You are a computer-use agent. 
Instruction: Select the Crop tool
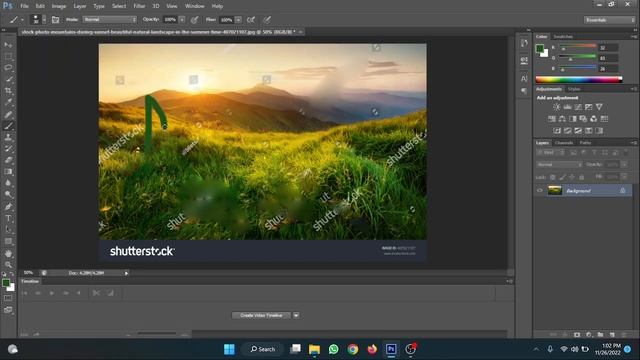[x=8, y=91]
